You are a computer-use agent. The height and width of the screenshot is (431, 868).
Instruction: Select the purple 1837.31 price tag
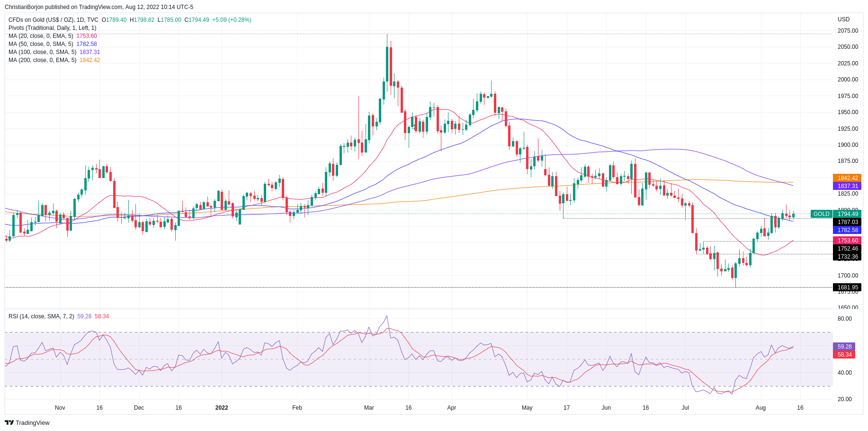(847, 186)
